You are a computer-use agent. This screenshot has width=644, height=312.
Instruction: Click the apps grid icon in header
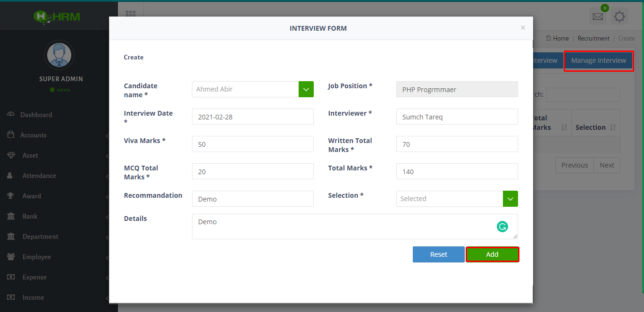[x=131, y=15]
